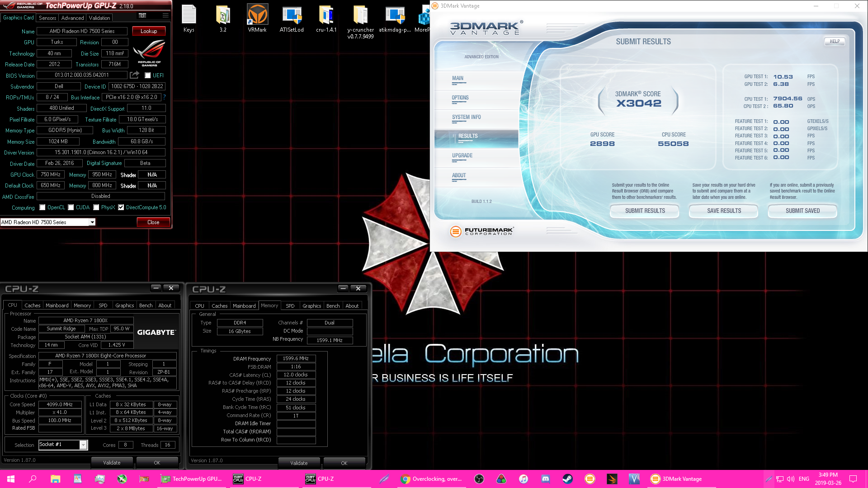Click Validate in left CPU-Z window

pos(112,463)
